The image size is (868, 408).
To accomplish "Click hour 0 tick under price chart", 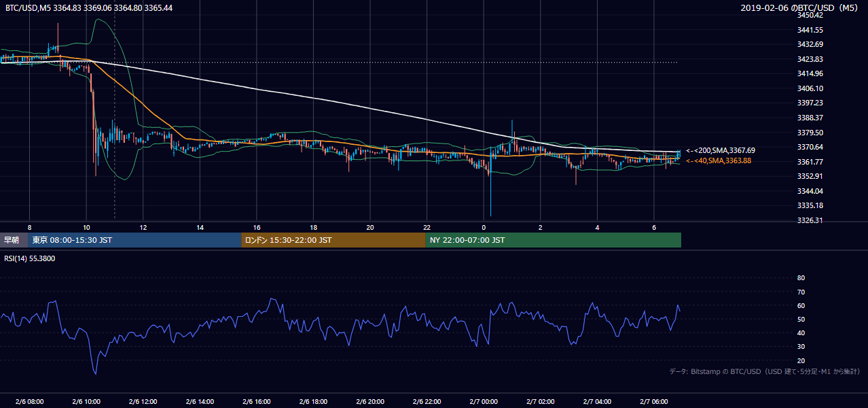I will coord(484,226).
